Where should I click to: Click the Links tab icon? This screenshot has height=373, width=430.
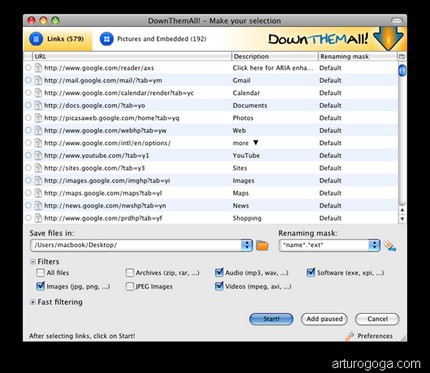click(x=36, y=39)
